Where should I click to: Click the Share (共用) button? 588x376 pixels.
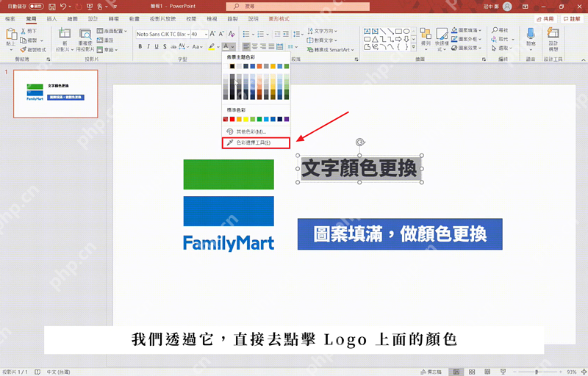[x=545, y=18]
